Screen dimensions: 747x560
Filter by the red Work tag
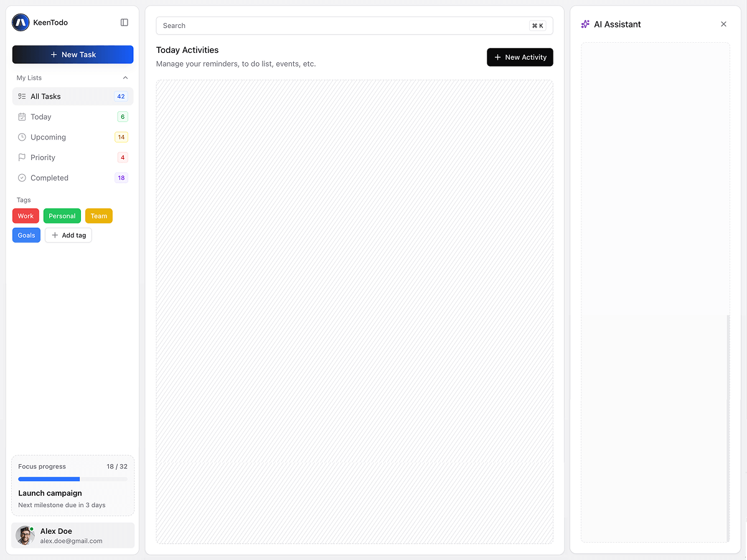pos(26,216)
